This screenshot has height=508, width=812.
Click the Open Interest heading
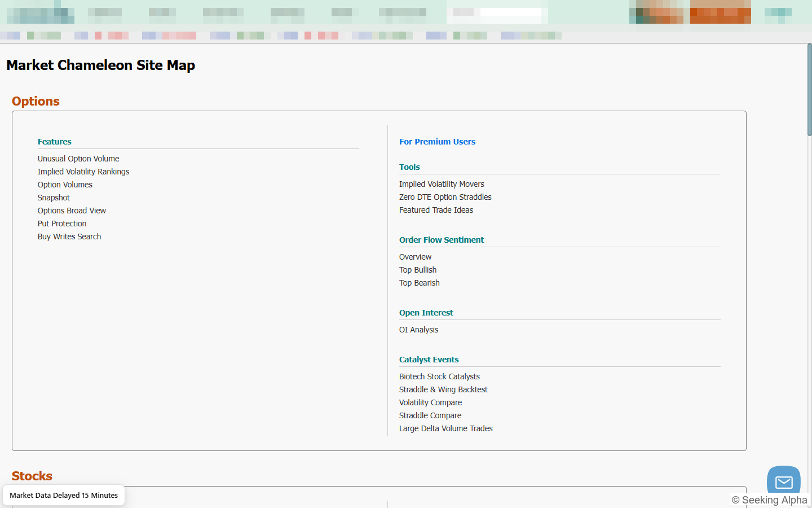(x=426, y=313)
